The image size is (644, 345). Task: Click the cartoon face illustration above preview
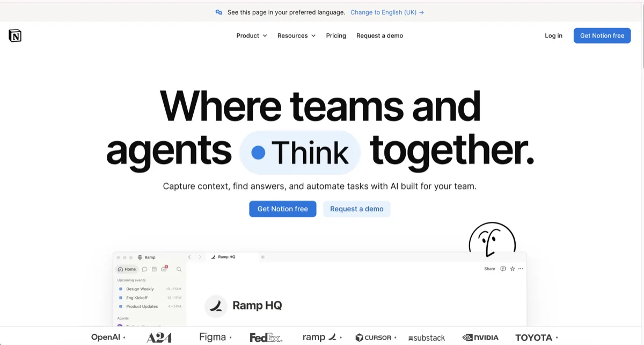[x=492, y=239]
